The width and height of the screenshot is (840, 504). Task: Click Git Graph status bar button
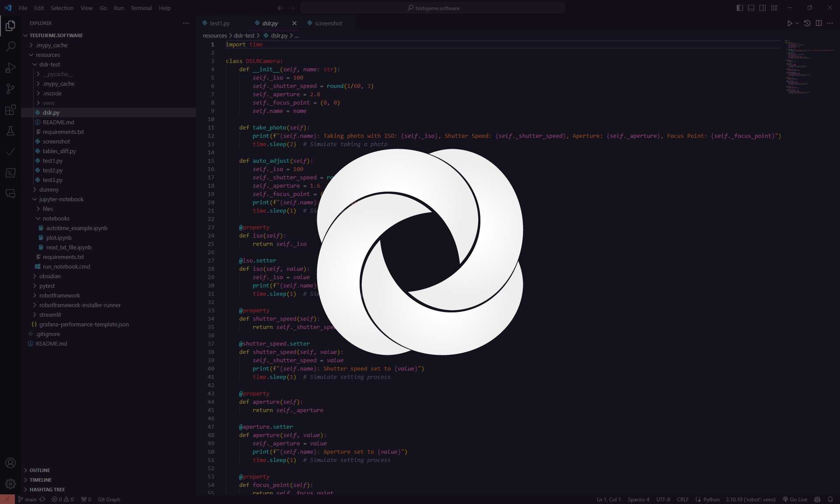click(108, 499)
